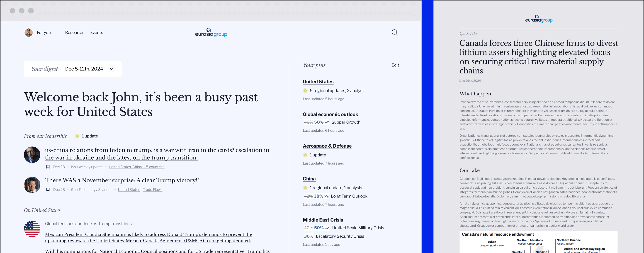Open the Research menu
Image resolution: width=644 pixels, height=253 pixels.
tap(74, 32)
